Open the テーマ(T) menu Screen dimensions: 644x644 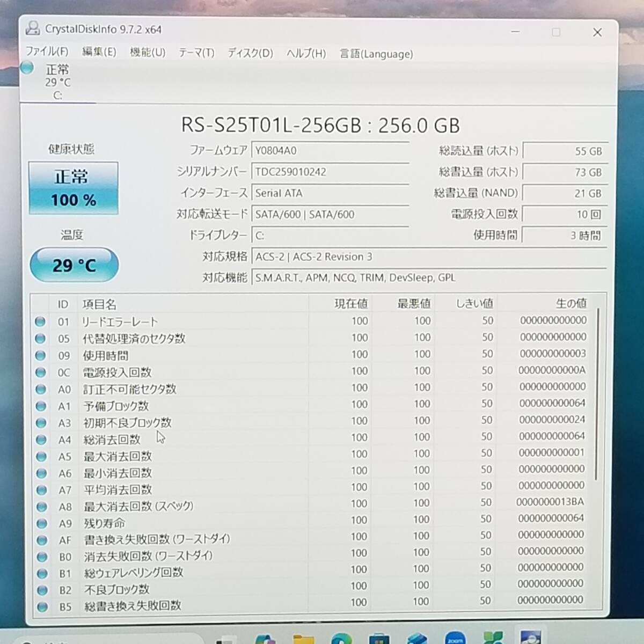pos(196,53)
